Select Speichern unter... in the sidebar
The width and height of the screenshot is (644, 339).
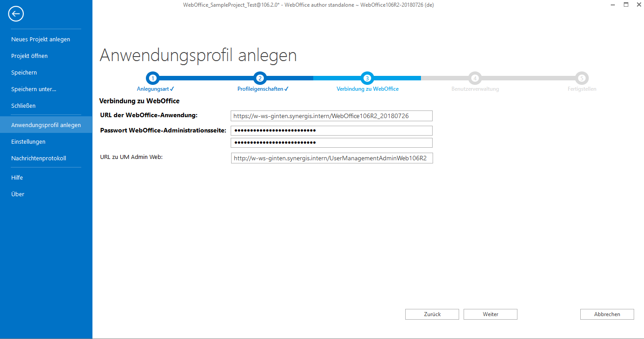(34, 89)
